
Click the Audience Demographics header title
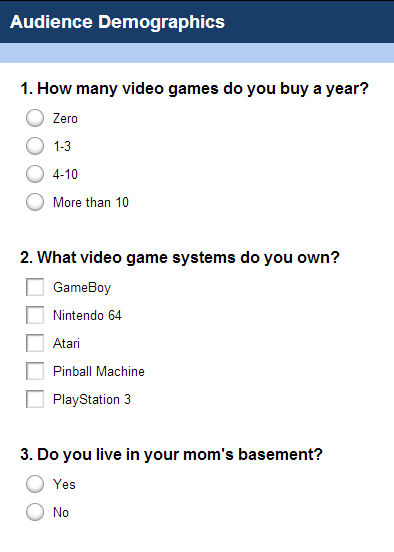[x=117, y=22]
